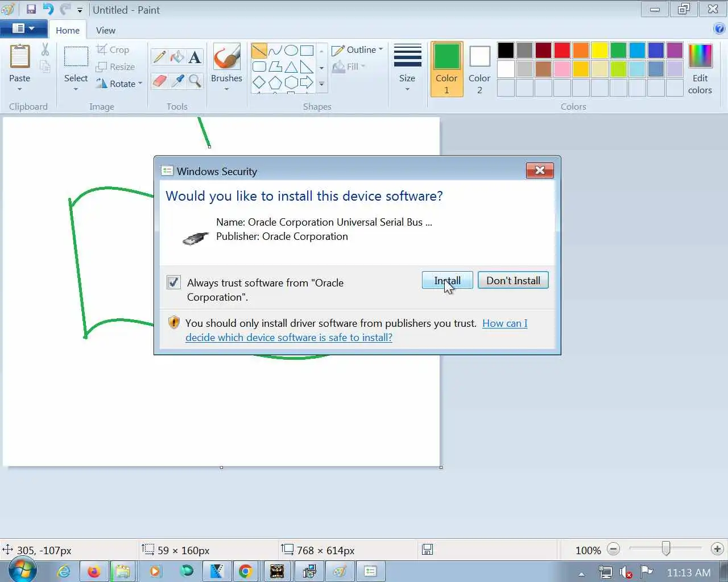This screenshot has height=582, width=728.
Task: Click the Resize button
Action: coord(115,67)
